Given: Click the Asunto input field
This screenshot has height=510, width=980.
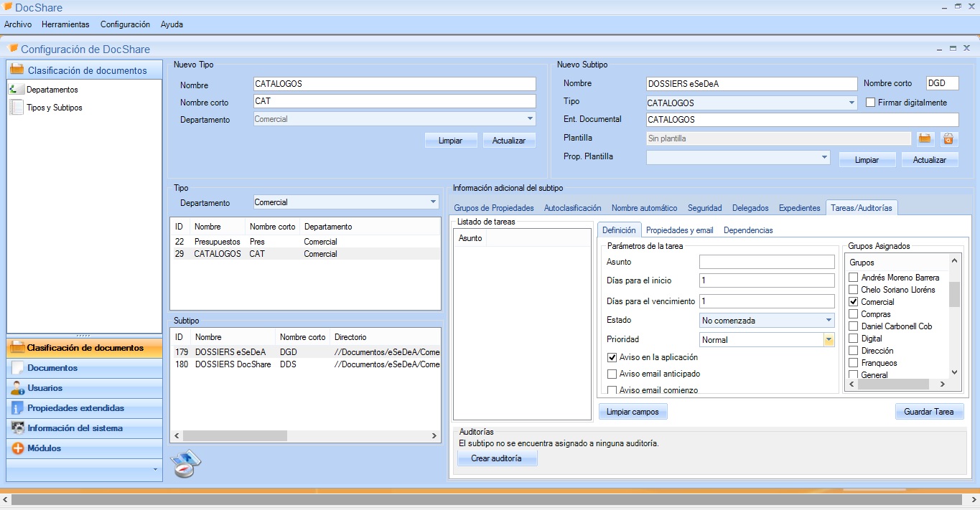Looking at the screenshot, I should (767, 262).
